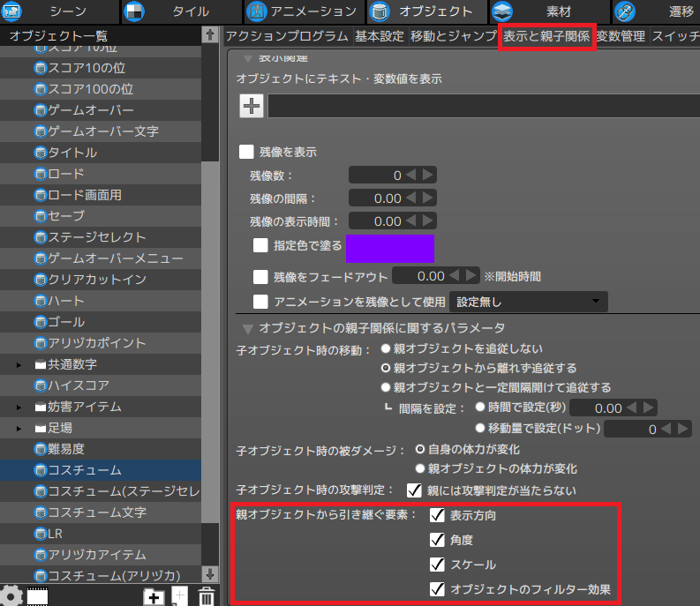Decrease the 時間で設定(秒) interval value
The height and width of the screenshot is (606, 700).
tap(632, 408)
